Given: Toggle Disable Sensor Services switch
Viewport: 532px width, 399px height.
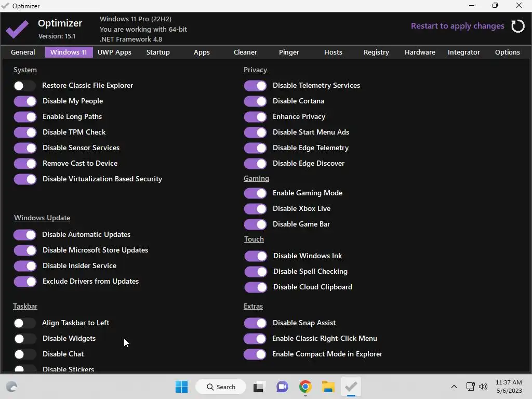Looking at the screenshot, I should 25,148.
